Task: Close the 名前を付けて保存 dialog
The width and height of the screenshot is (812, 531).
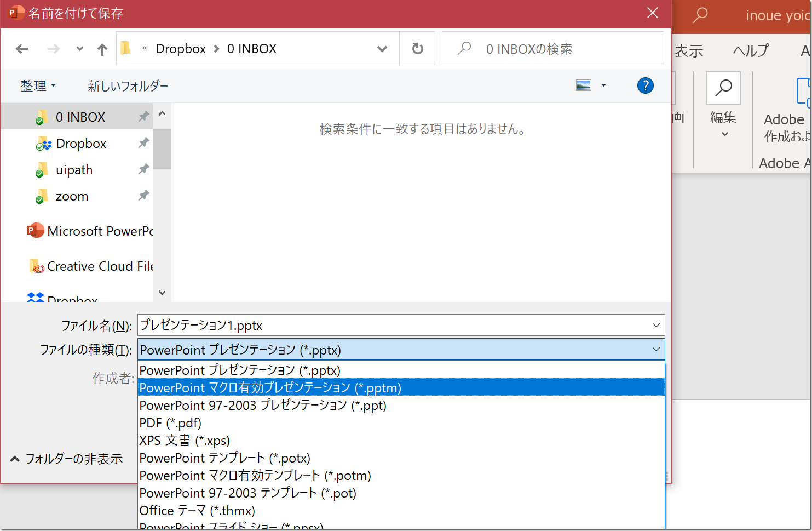Action: coord(652,13)
